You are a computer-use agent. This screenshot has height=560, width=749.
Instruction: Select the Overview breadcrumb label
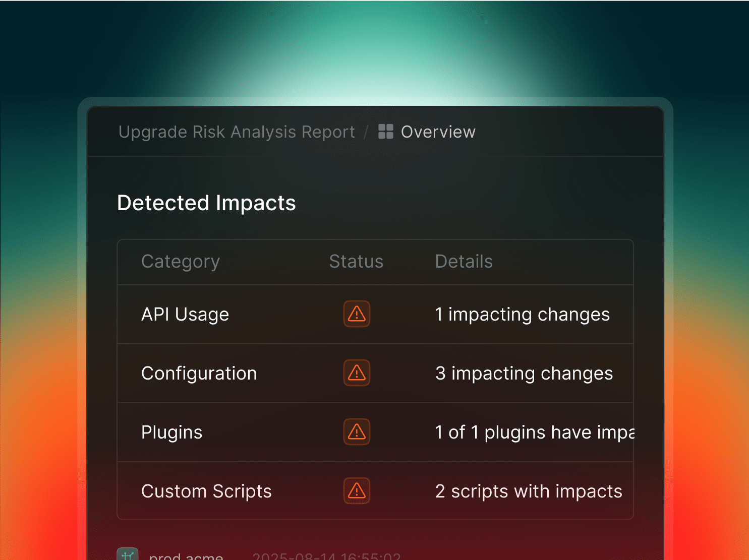click(x=438, y=132)
